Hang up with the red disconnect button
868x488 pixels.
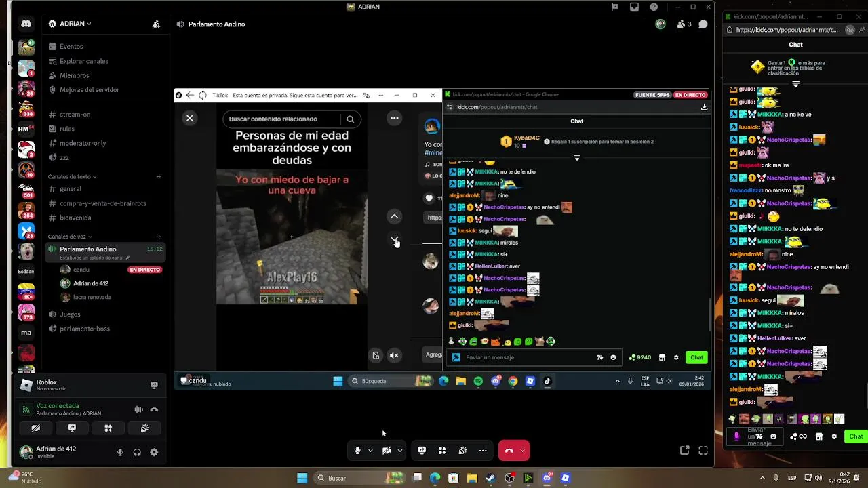[509, 450]
